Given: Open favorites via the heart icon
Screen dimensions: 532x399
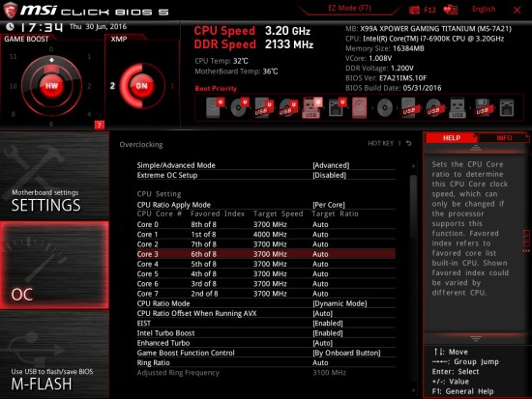Looking at the screenshot, I should [x=450, y=10].
